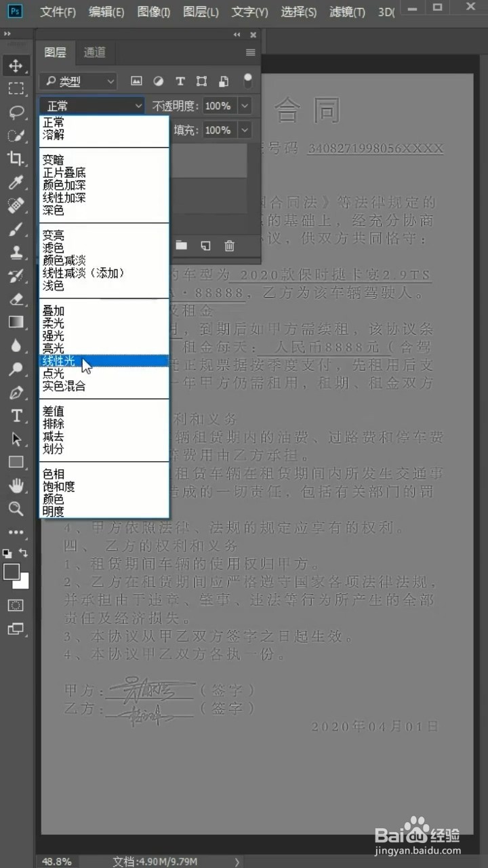Toggle pixel layer filter
Image resolution: width=488 pixels, height=868 pixels.
point(136,81)
